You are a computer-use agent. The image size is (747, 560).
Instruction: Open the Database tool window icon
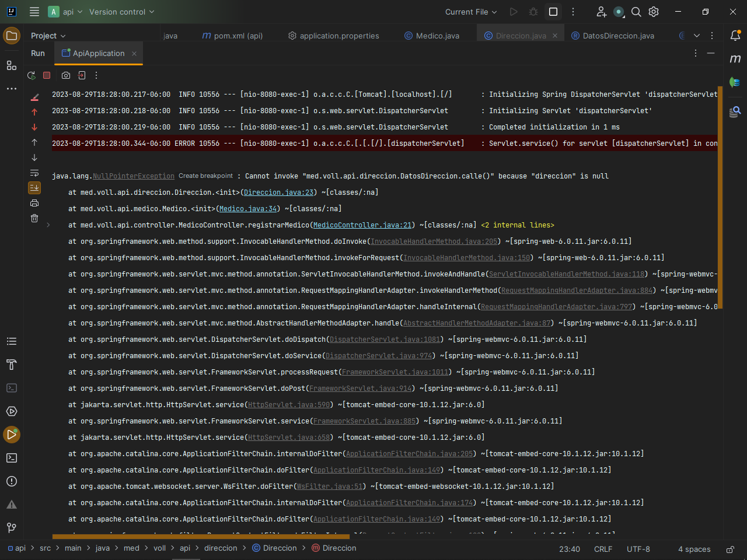(735, 111)
